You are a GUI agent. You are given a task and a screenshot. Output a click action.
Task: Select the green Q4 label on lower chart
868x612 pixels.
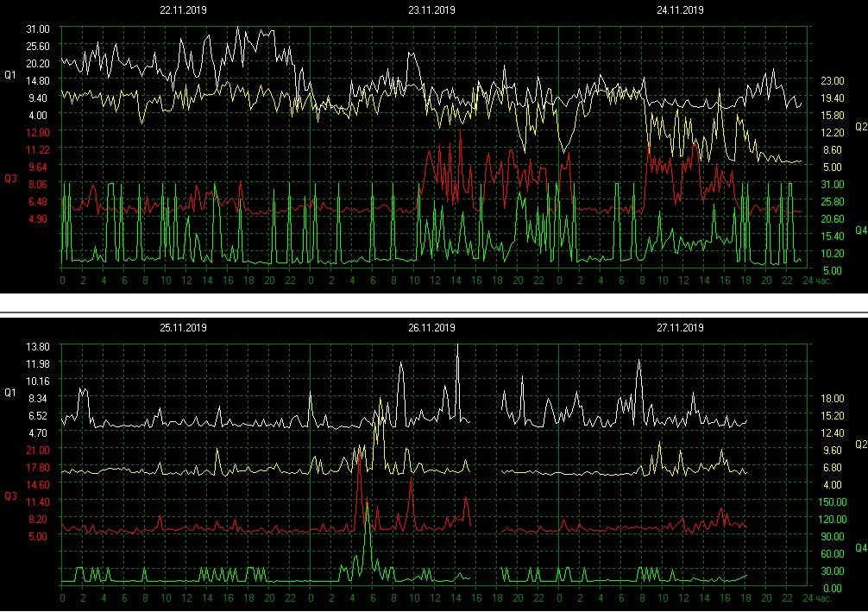tap(860, 548)
